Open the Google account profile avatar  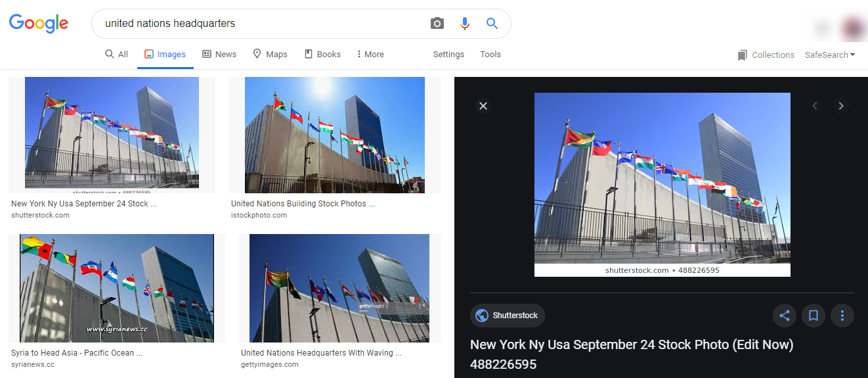[x=854, y=28]
